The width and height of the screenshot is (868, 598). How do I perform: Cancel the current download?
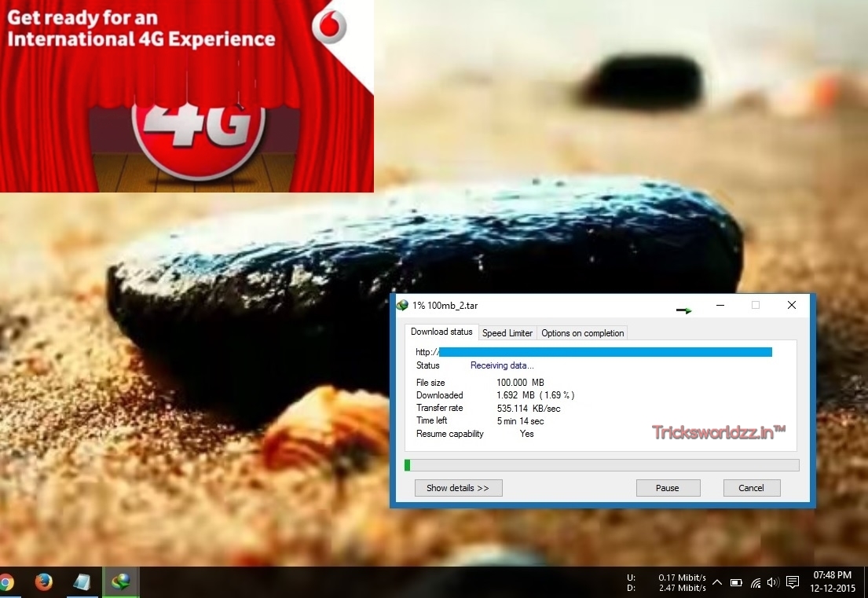tap(751, 488)
